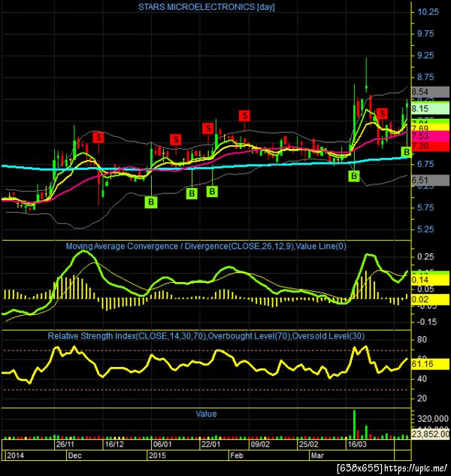
Task: Click the 5.75 price axis label
Action: click(x=425, y=208)
